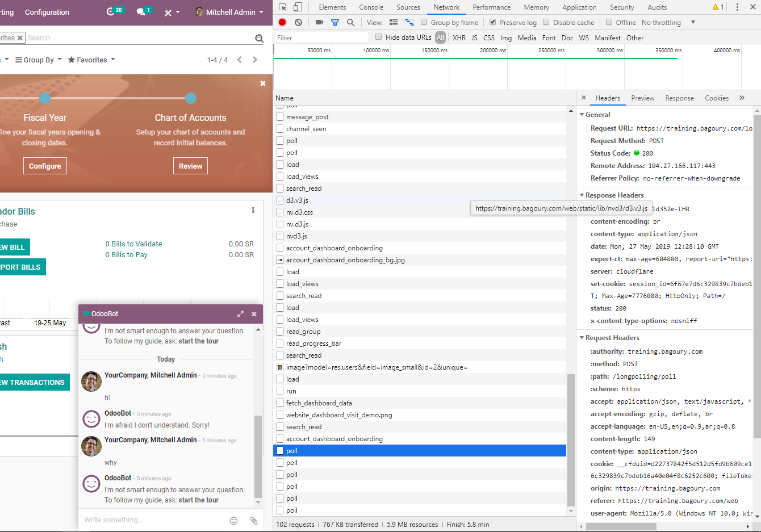Enable Disable cache option

545,22
